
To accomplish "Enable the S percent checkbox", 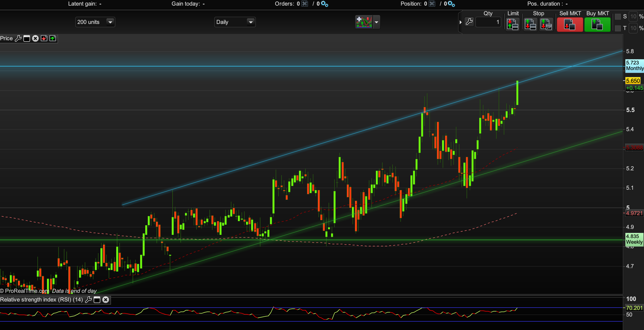I will click(618, 17).
